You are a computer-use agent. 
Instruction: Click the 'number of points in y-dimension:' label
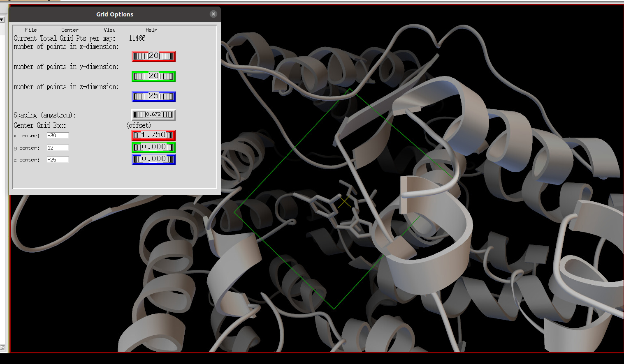66,67
